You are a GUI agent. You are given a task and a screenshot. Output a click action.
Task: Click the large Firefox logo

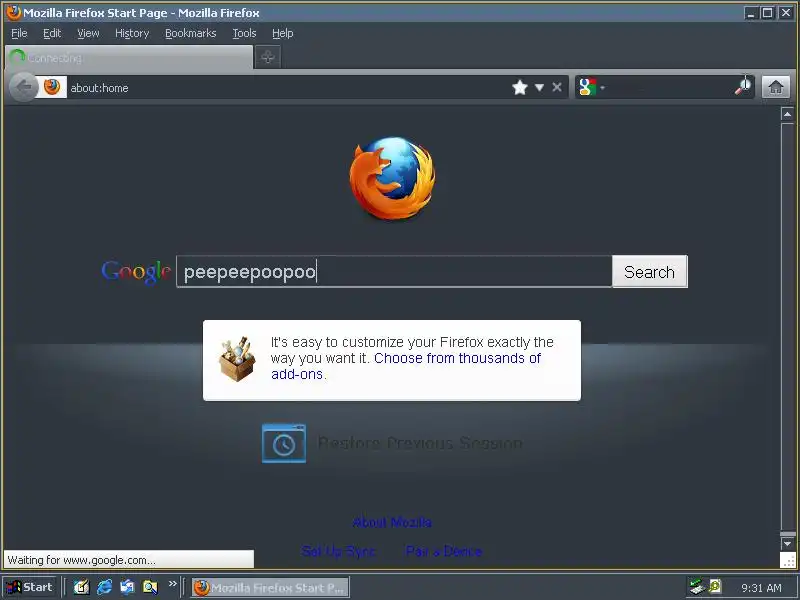(x=392, y=178)
